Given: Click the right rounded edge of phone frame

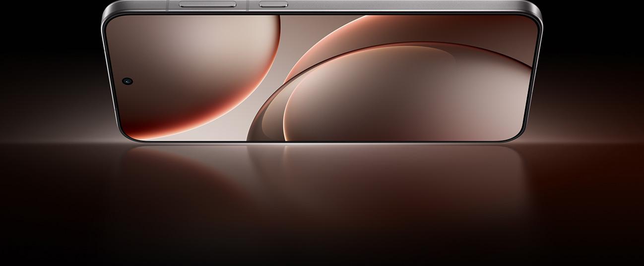Looking at the screenshot, I should 538,74.
